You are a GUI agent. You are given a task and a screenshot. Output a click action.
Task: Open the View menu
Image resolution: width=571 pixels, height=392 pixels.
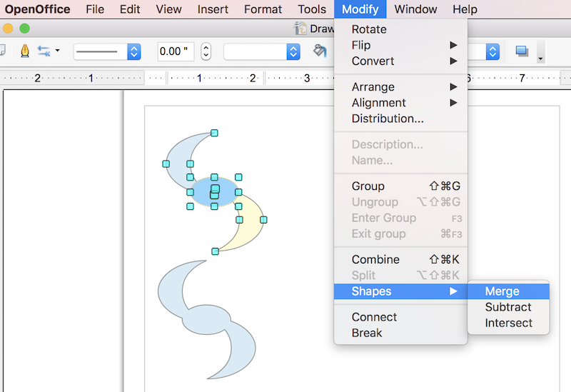point(168,9)
